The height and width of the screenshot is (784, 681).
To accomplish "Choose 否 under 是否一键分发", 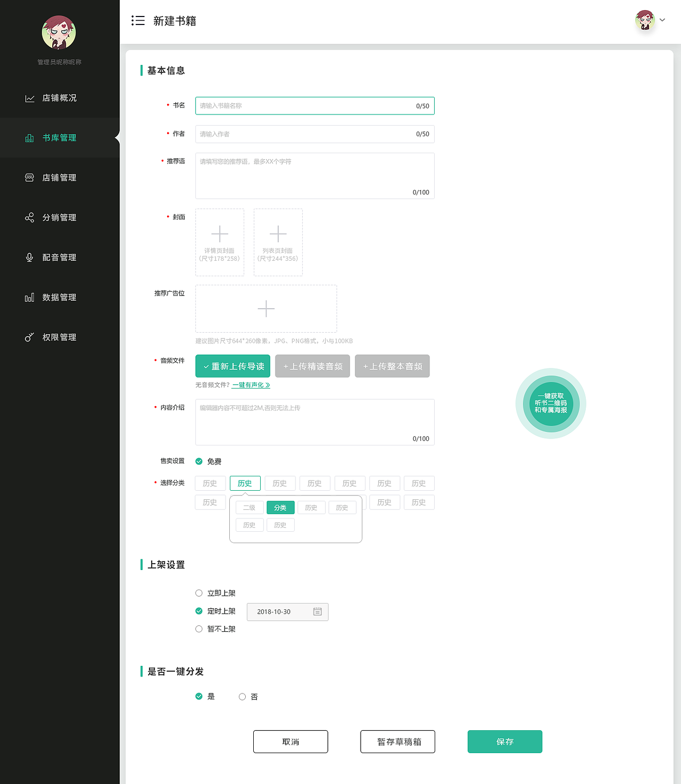I will point(242,696).
